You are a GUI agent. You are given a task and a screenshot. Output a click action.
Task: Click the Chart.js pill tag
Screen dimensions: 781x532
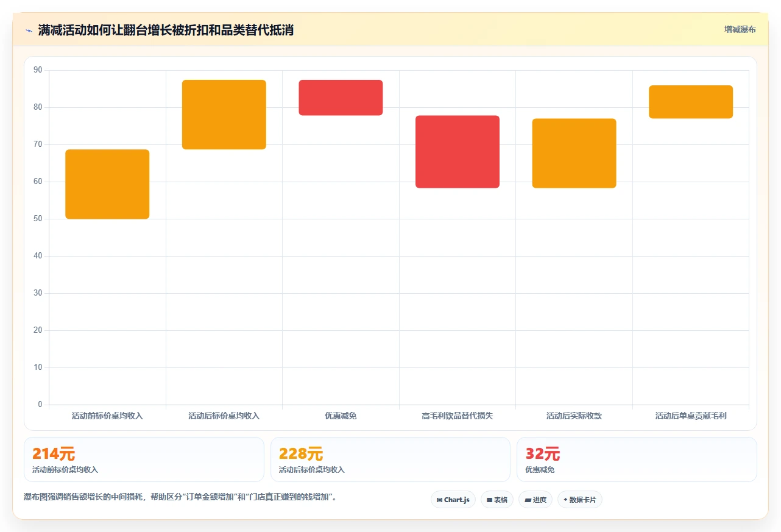(453, 500)
